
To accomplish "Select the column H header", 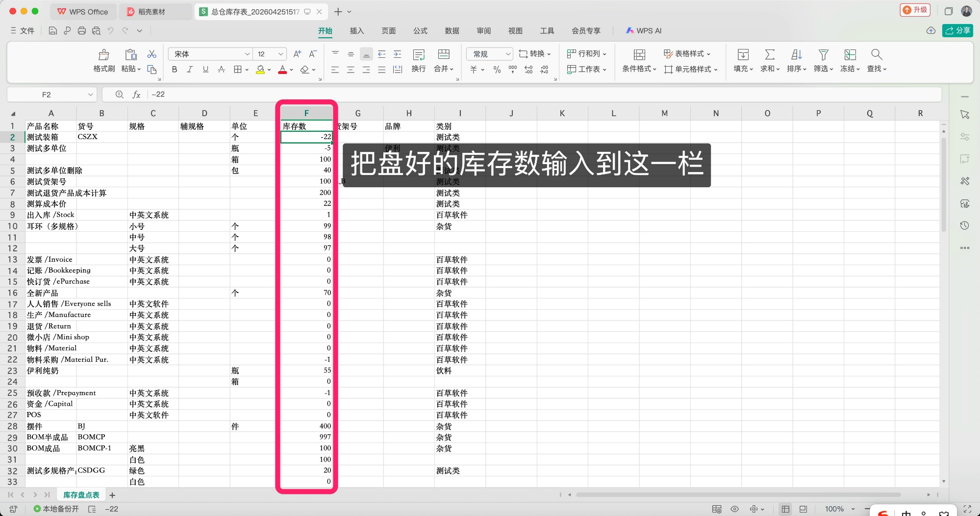I will (x=409, y=113).
